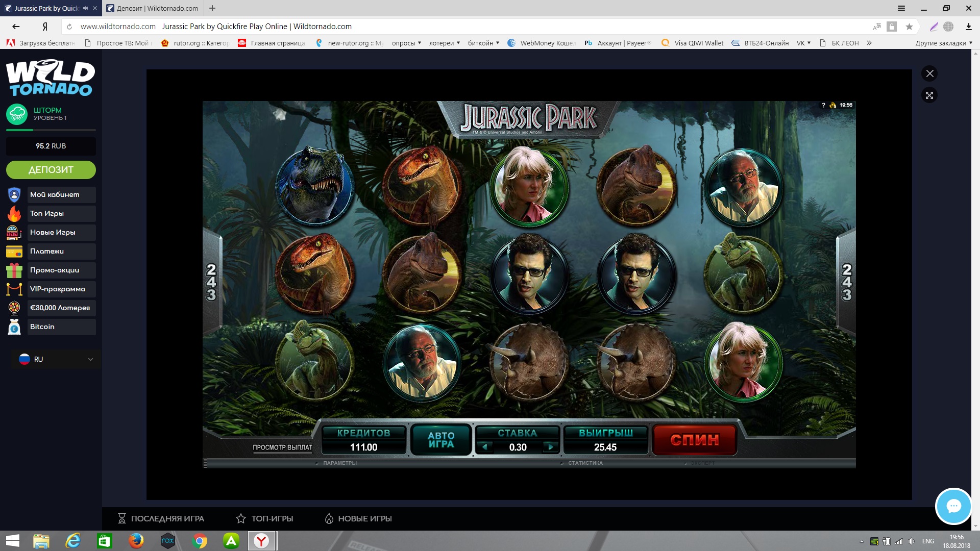This screenshot has width=980, height=551.
Task: Open the VIP-программа crown item
Action: coord(51,289)
